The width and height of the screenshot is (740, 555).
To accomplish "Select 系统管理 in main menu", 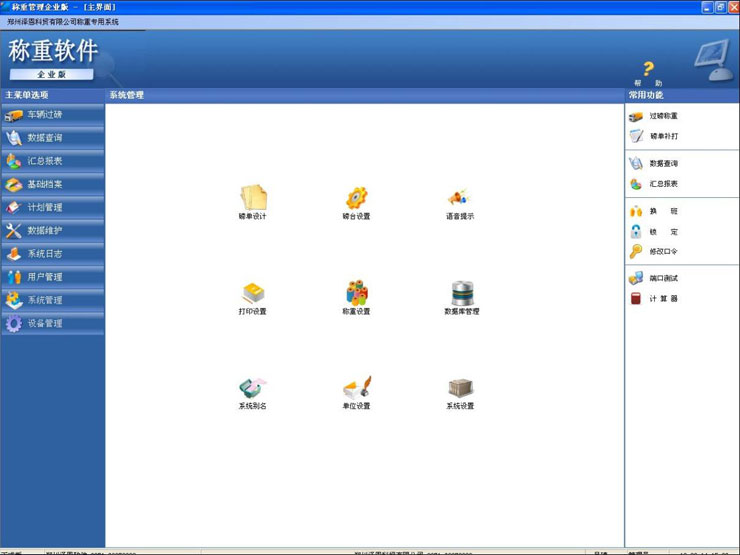I will coord(52,300).
